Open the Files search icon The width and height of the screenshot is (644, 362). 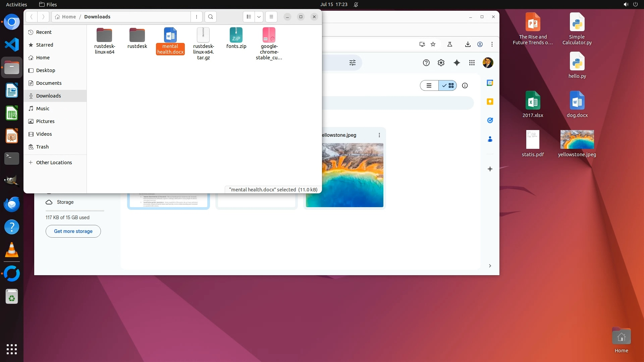pyautogui.click(x=210, y=17)
